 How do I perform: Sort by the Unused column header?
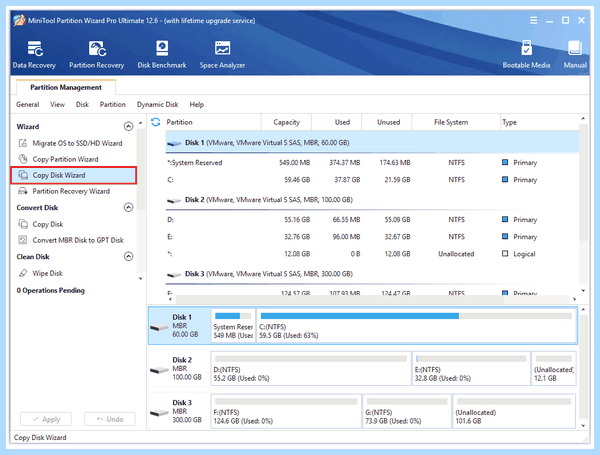[386, 122]
